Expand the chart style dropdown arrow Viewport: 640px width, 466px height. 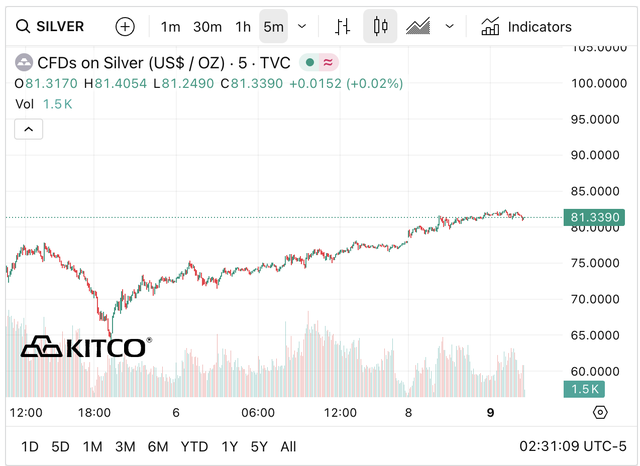coord(449,27)
